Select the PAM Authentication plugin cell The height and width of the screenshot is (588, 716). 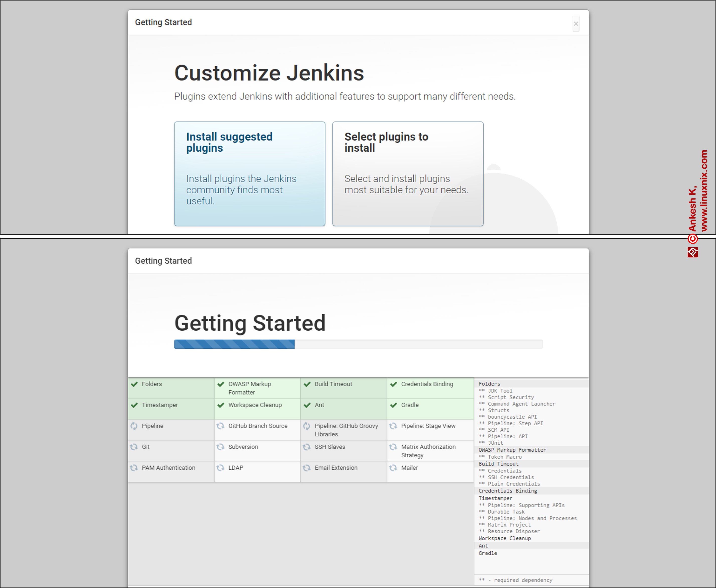pos(171,471)
